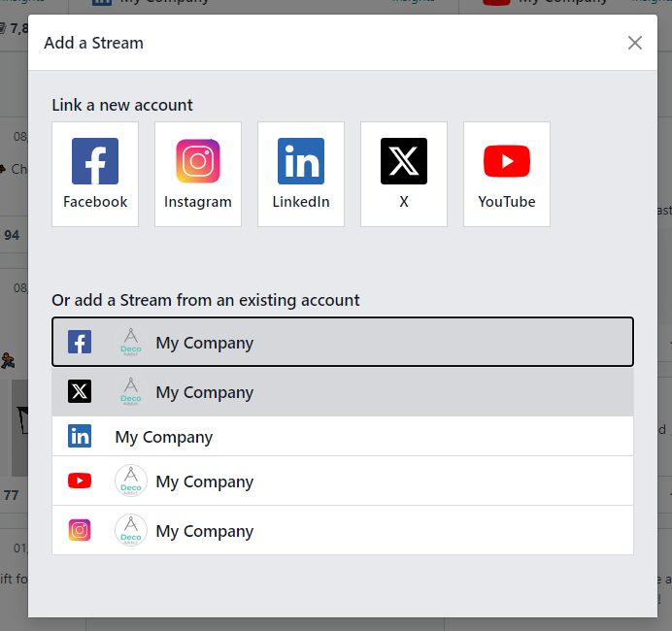Select 'My Company' text in Facebook row
The width and height of the screenshot is (672, 631).
coord(205,343)
